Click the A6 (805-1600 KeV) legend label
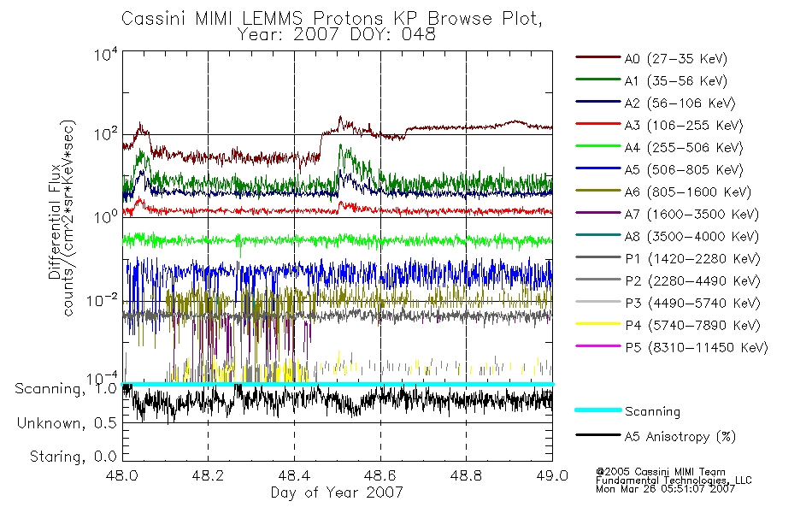Screen dimensions: 812x513 pyautogui.click(x=688, y=192)
